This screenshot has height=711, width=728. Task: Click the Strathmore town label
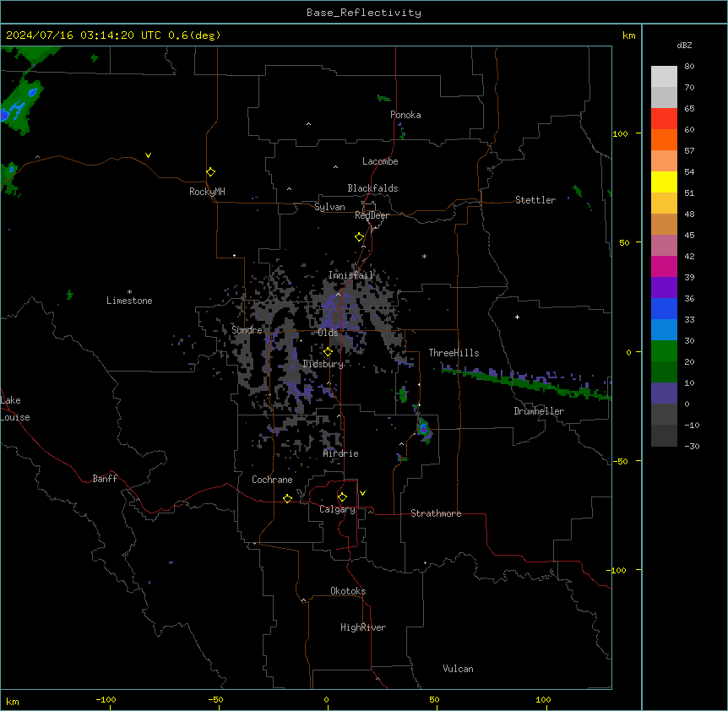pyautogui.click(x=436, y=513)
